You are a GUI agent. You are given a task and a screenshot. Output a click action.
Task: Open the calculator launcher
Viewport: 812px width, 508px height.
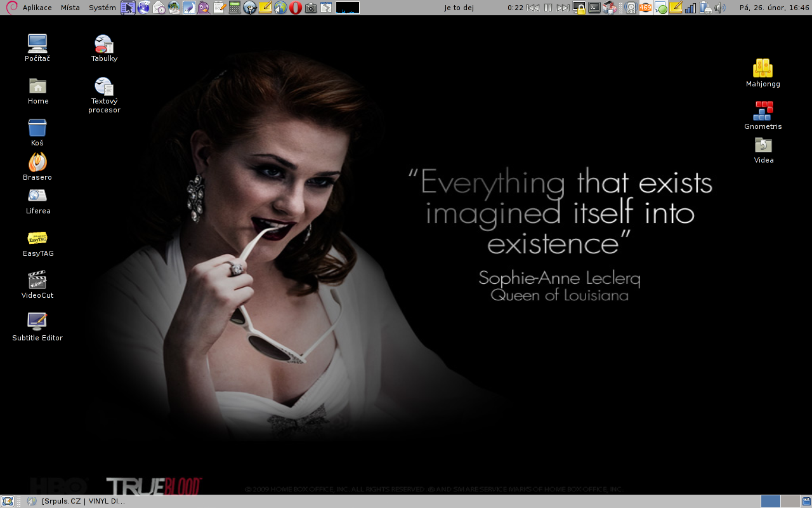coord(235,8)
